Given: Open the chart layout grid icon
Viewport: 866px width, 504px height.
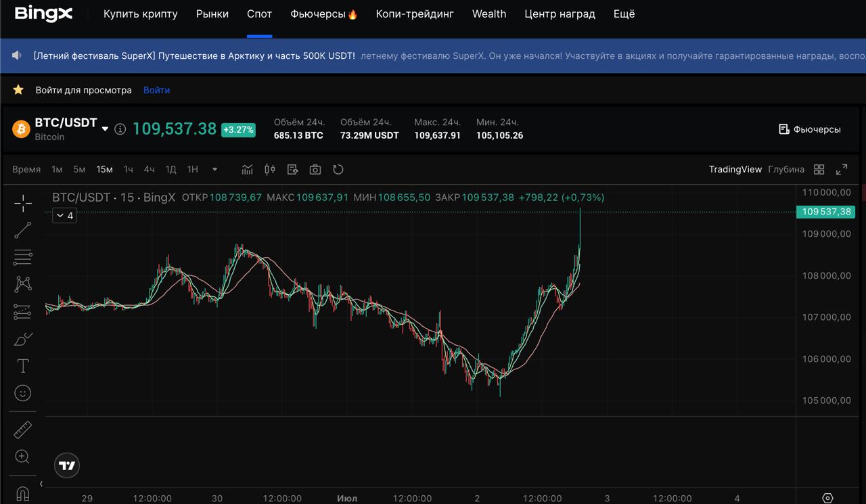Looking at the screenshot, I should 819,169.
